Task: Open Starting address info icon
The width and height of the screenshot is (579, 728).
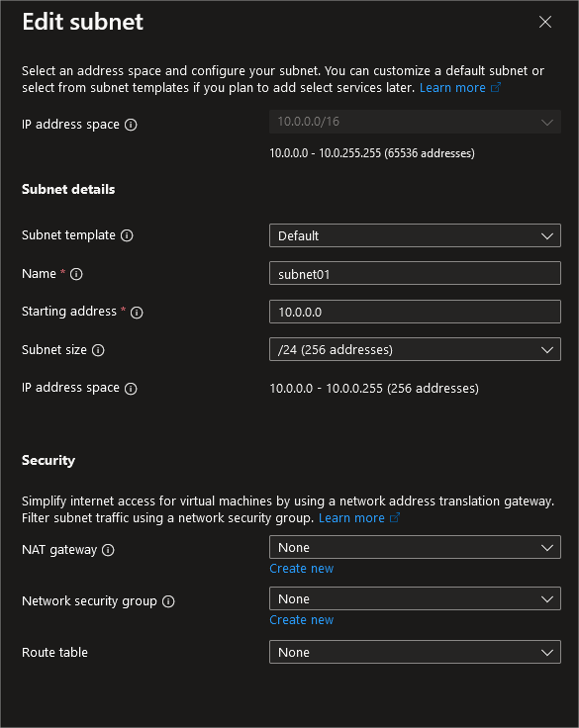Action: pyautogui.click(x=137, y=312)
